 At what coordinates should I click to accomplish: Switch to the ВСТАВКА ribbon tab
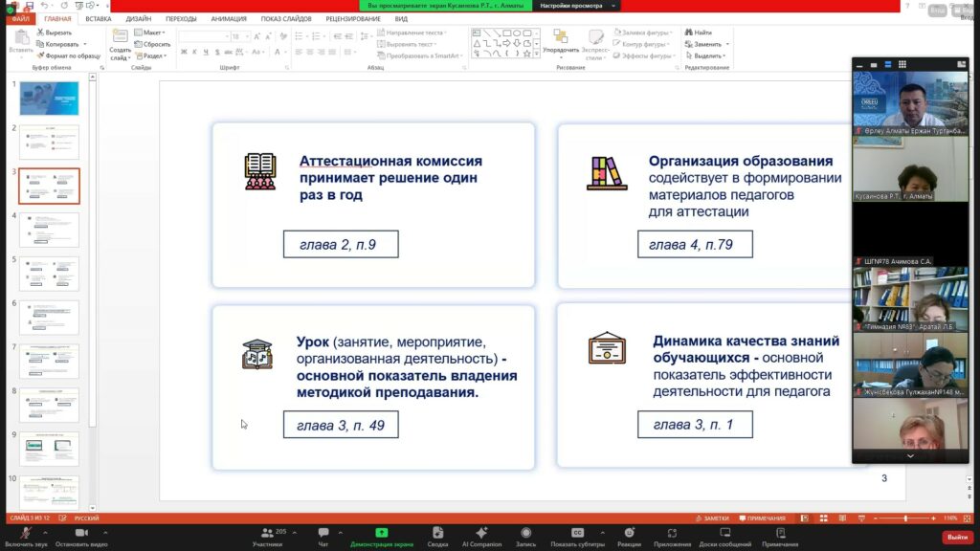(x=98, y=18)
